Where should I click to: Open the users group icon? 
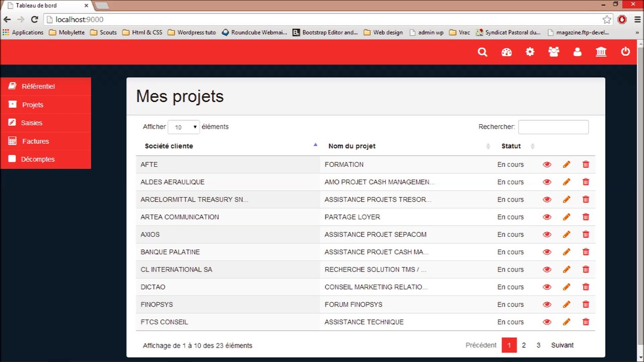coord(554,52)
